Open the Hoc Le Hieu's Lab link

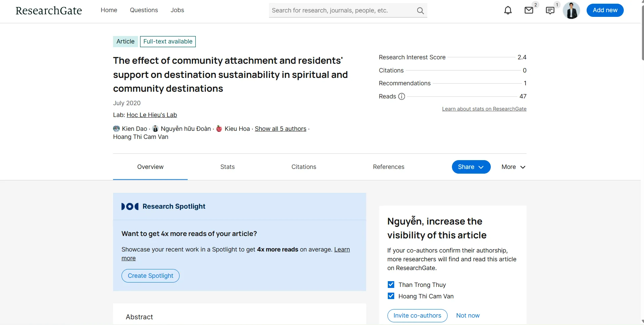(152, 115)
